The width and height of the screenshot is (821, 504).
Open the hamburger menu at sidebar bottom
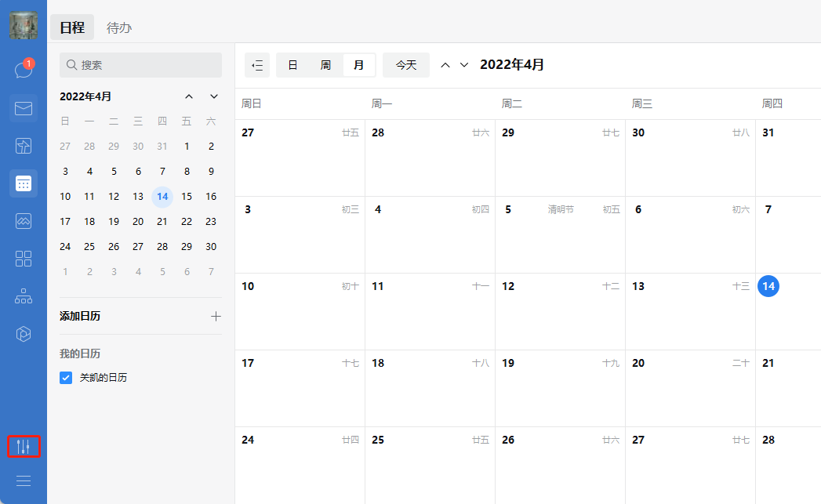24,480
